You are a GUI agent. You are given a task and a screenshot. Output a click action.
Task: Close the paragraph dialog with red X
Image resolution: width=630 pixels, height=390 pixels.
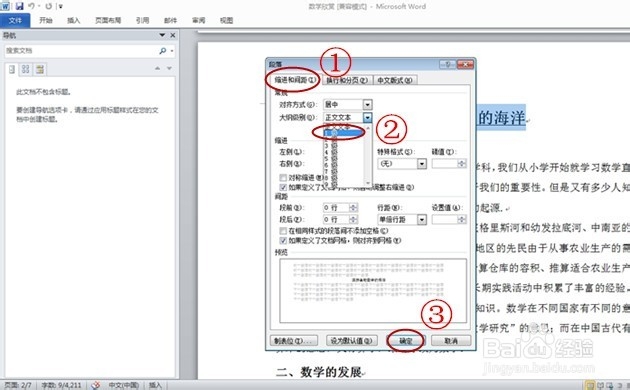click(x=466, y=64)
